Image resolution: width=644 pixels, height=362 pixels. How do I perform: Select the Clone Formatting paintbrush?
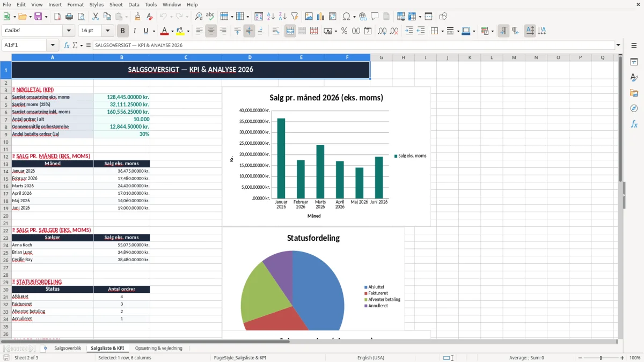coord(137,17)
